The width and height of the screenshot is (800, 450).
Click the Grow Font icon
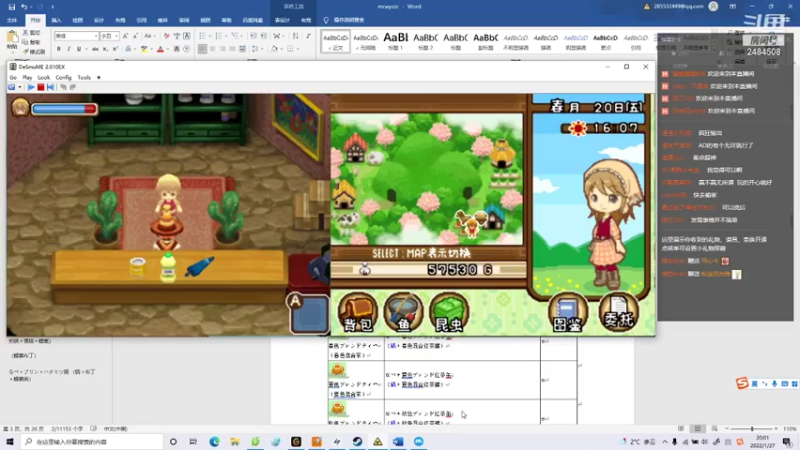coord(126,36)
